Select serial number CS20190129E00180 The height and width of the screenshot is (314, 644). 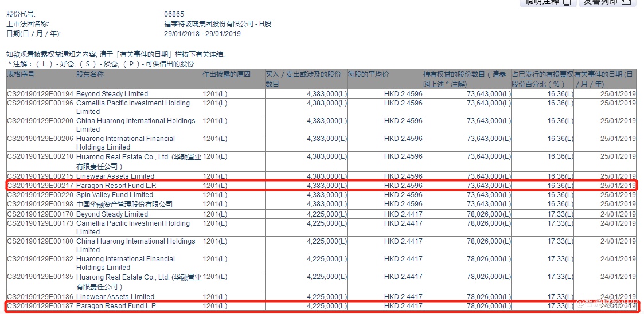40,241
